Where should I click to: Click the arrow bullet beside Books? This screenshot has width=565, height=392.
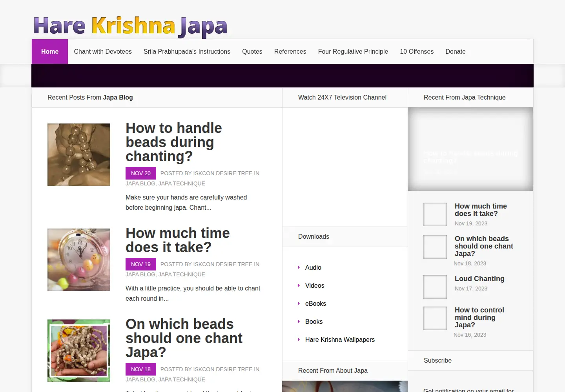click(x=299, y=321)
